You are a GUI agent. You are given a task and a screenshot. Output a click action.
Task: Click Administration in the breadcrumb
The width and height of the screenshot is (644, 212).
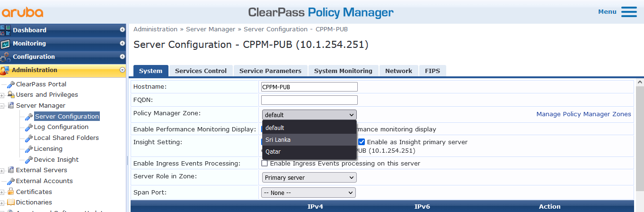155,29
